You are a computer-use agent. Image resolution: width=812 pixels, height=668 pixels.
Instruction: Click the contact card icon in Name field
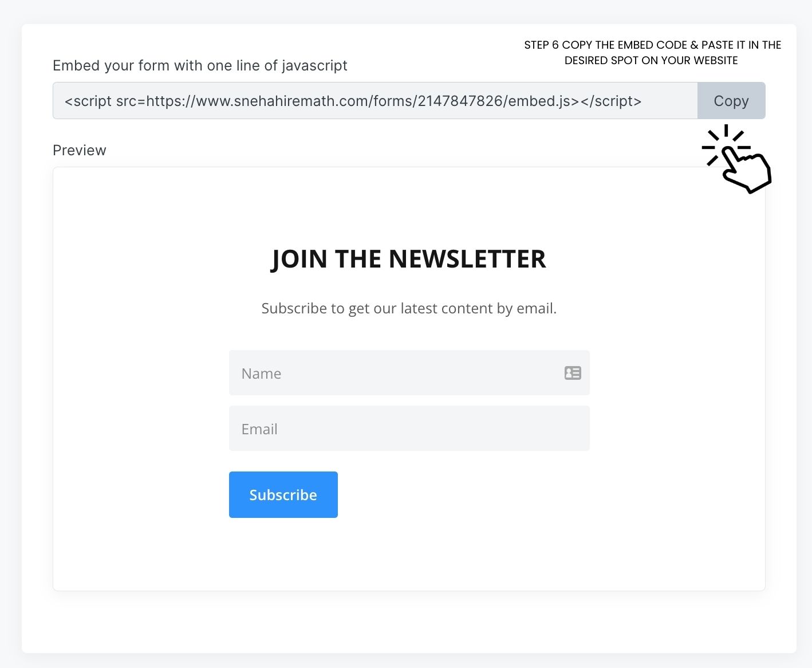573,373
